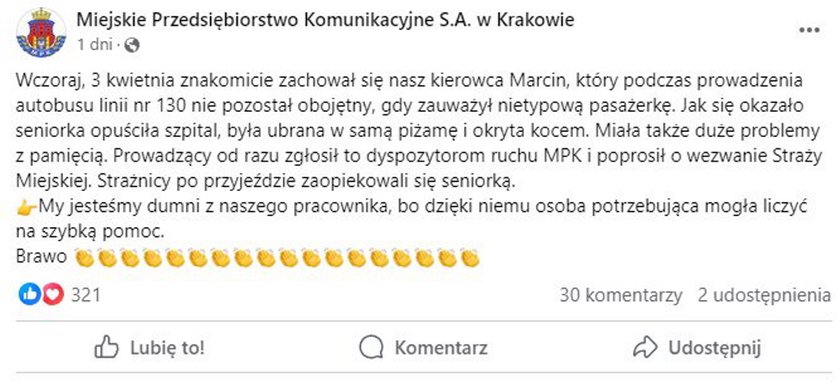The image size is (840, 388).
Task: Open the '1 dni' post timestamp
Action: [94, 46]
